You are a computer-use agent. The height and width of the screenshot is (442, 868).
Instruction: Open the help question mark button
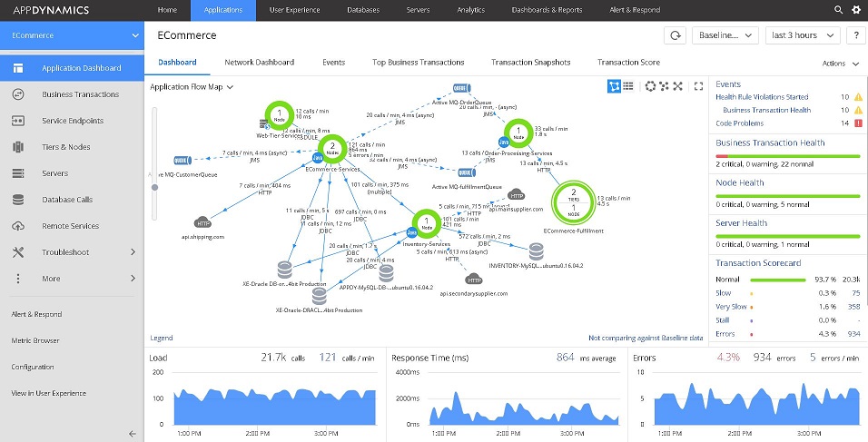857,35
